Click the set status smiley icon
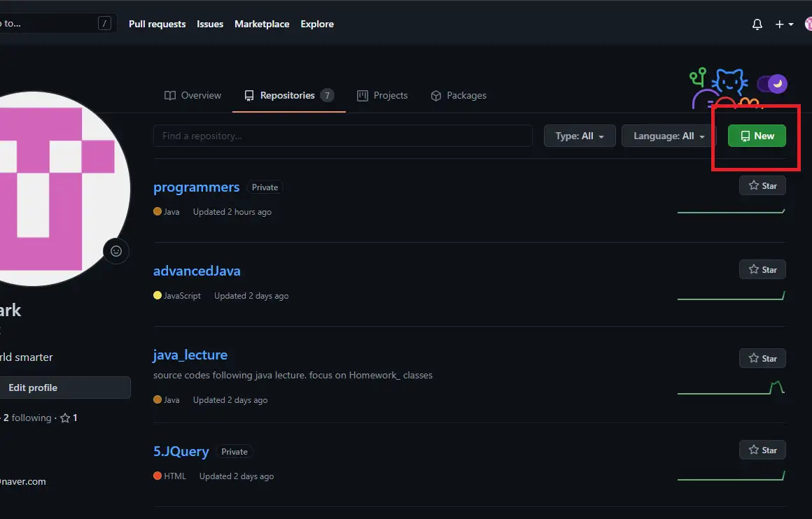 point(116,251)
